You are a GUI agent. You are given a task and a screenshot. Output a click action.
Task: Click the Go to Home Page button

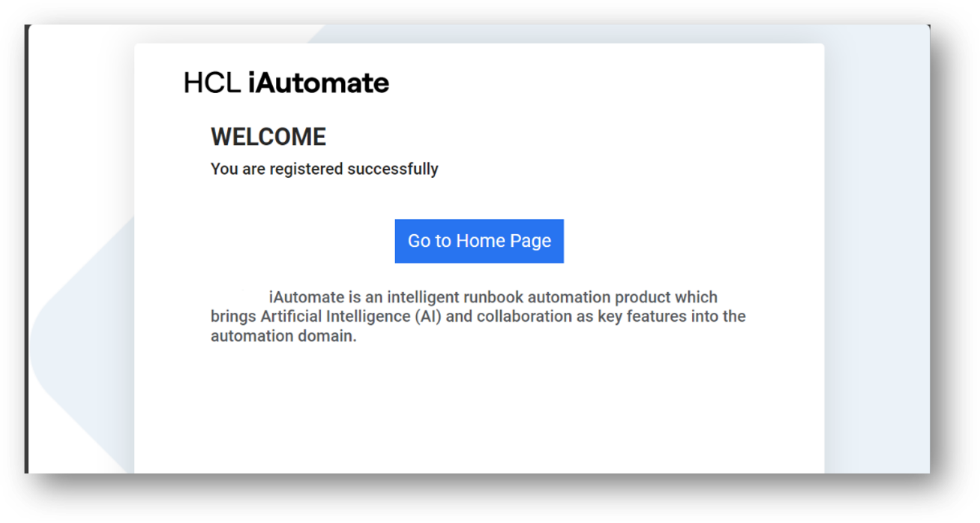pos(479,241)
